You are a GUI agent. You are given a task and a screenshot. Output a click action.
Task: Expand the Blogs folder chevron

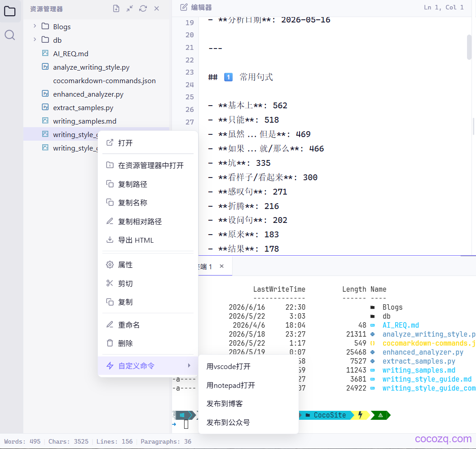click(35, 26)
